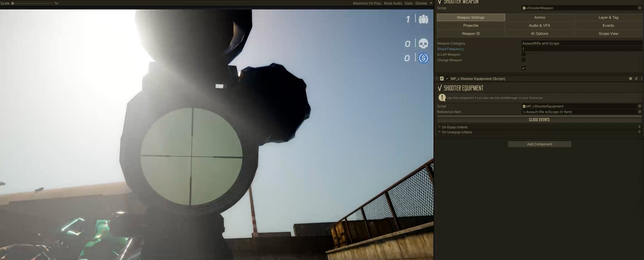Uncheck the unlabeled checked box below Charge Weapon
This screenshot has height=260, width=644.
coord(524,68)
